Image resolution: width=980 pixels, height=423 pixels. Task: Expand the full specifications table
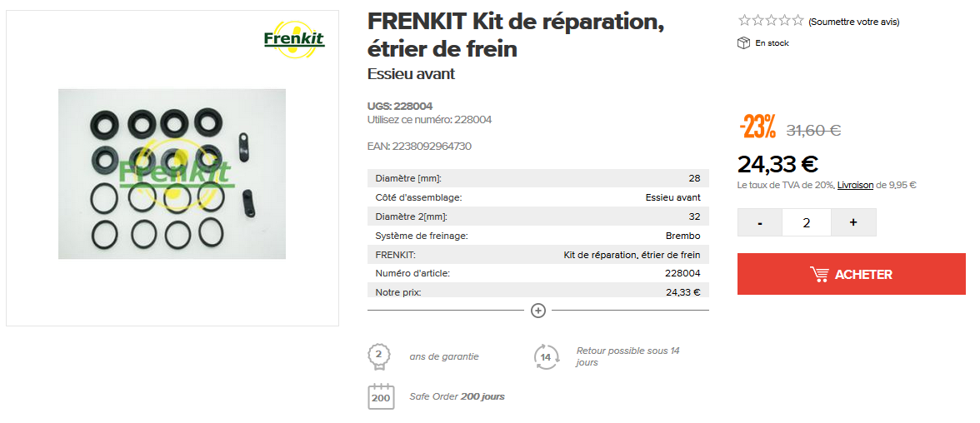pyautogui.click(x=538, y=311)
